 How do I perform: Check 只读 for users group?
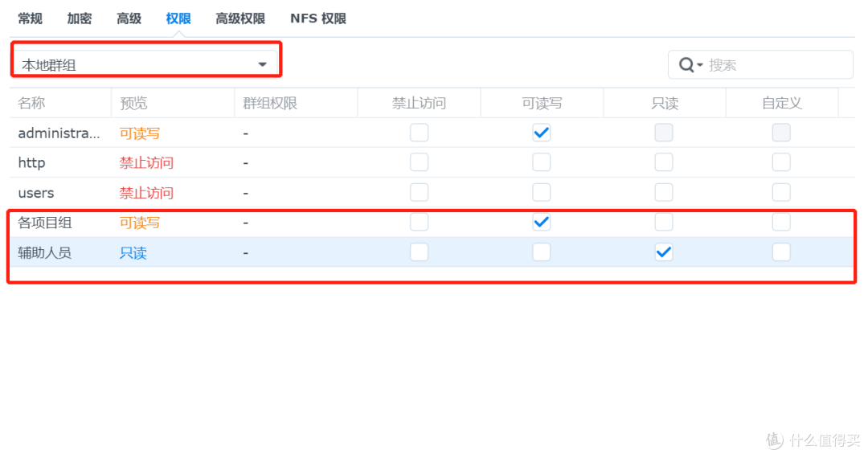pyautogui.click(x=664, y=193)
